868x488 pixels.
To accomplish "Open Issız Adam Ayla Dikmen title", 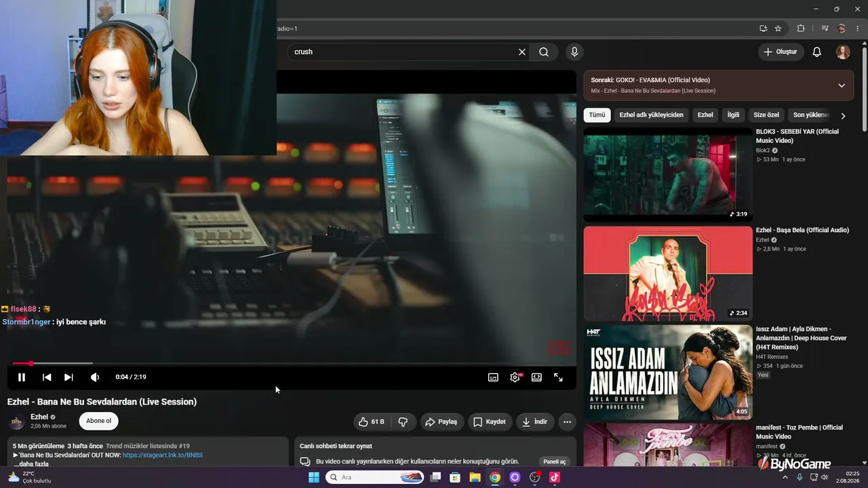I will pyautogui.click(x=802, y=338).
